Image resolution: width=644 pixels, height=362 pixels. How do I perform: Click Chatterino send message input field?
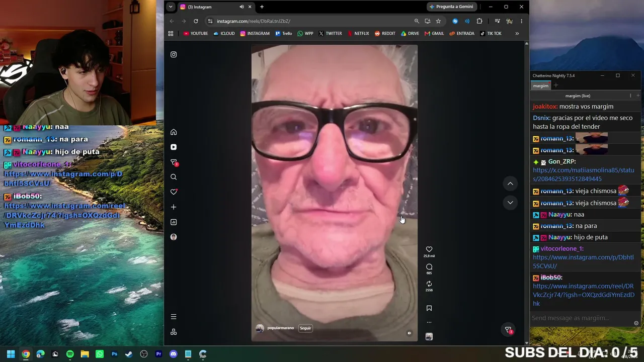pos(581,318)
